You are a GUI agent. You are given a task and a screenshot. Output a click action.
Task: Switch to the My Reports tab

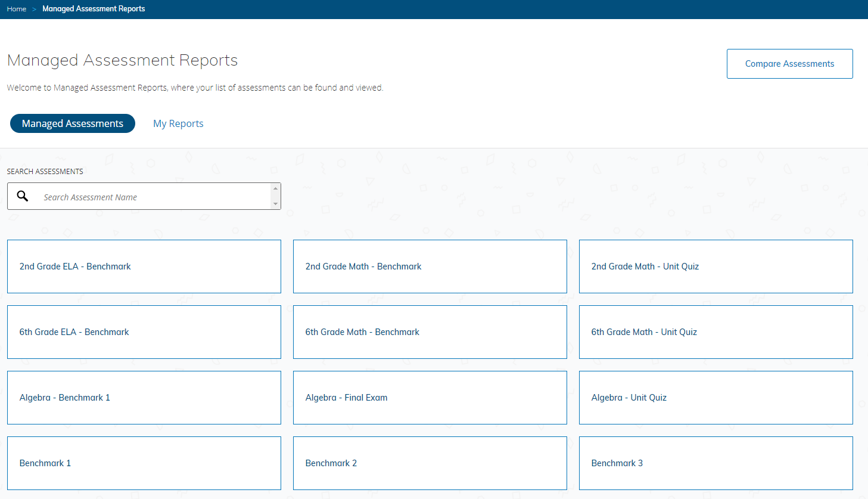tap(178, 123)
